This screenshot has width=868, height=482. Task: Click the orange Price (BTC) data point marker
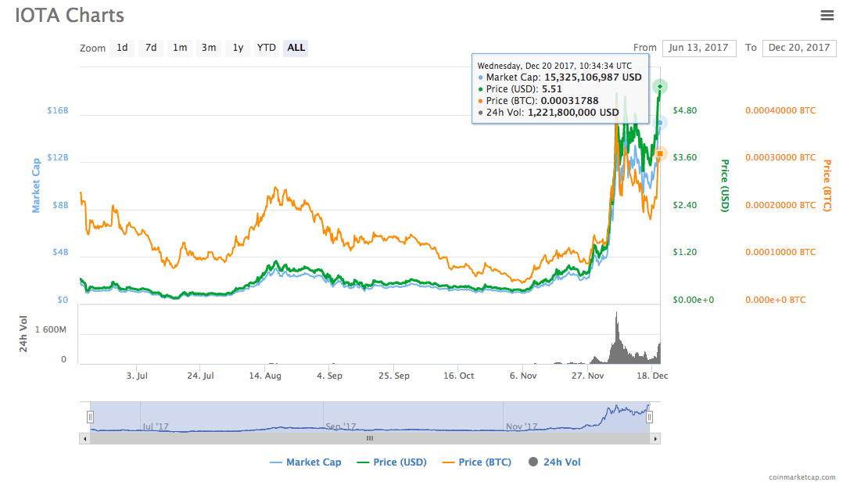[x=660, y=154]
